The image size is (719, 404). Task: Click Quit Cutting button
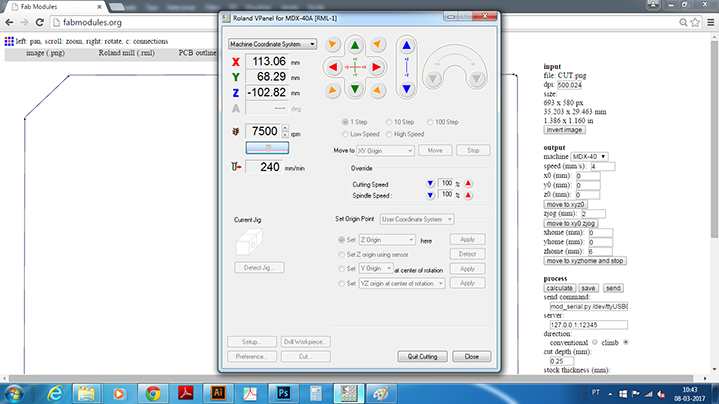(x=422, y=356)
